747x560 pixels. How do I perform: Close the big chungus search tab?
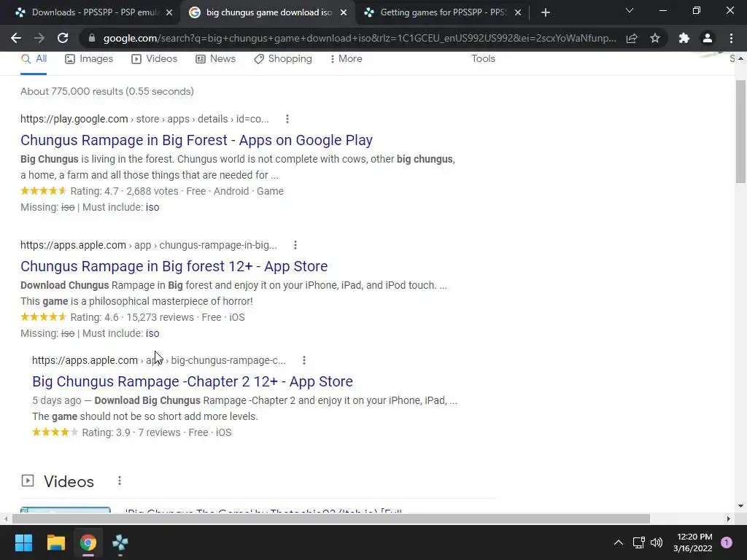pos(344,12)
